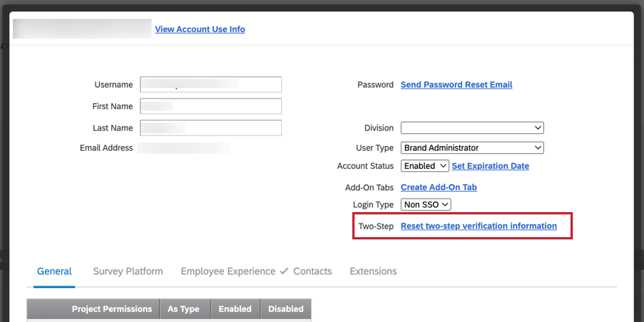Viewport: 644px width, 322px height.
Task: Click the Username input field
Action: pos(211,84)
